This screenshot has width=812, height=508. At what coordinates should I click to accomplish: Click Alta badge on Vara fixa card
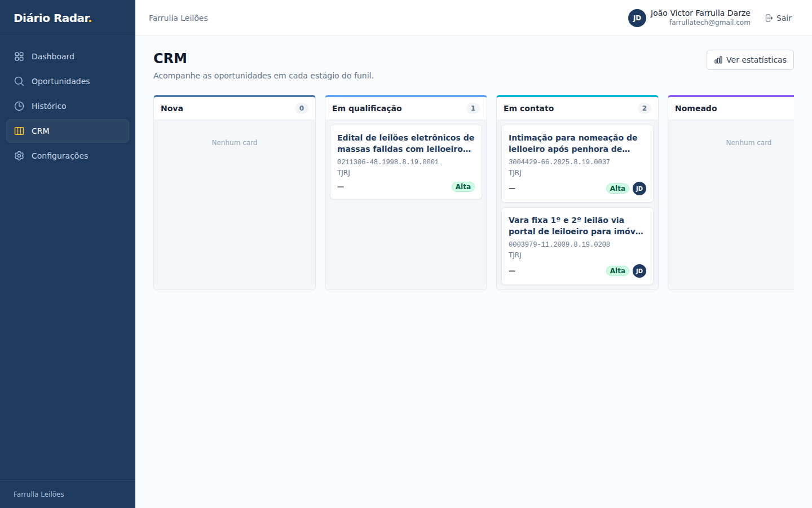click(x=617, y=271)
